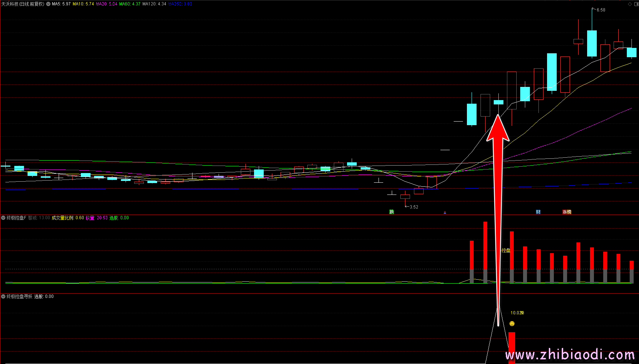Open the dropdown beside 天沃科技 chart title
Image resolution: width=639 pixels, height=364 pixels.
(x=48, y=4)
